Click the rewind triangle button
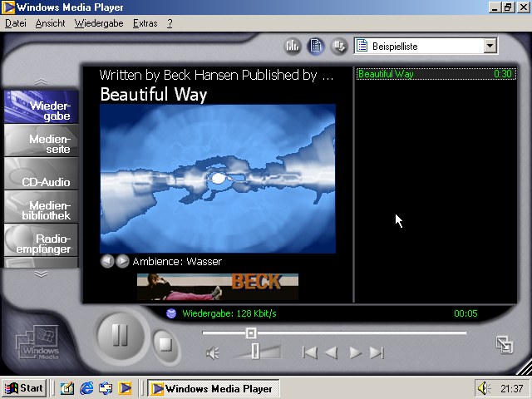Image resolution: width=532 pixels, height=399 pixels. pos(331,352)
